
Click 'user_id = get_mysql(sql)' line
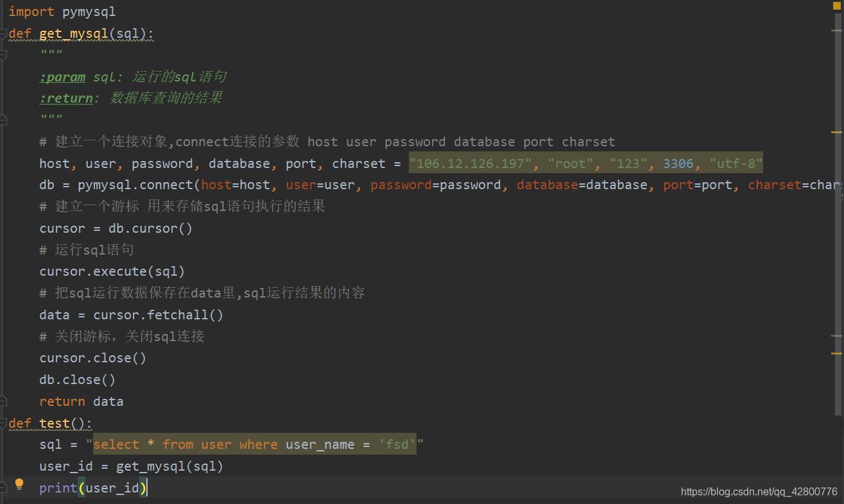pos(132,466)
